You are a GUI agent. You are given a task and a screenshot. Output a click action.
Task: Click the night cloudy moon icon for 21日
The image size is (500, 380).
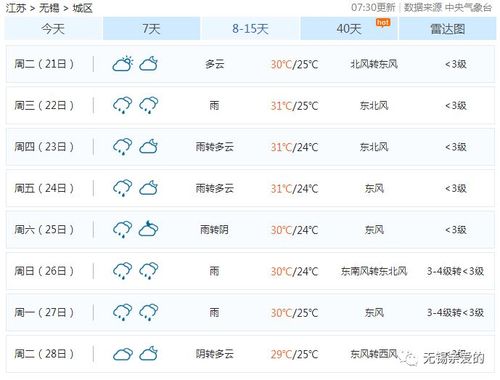pyautogui.click(x=148, y=64)
